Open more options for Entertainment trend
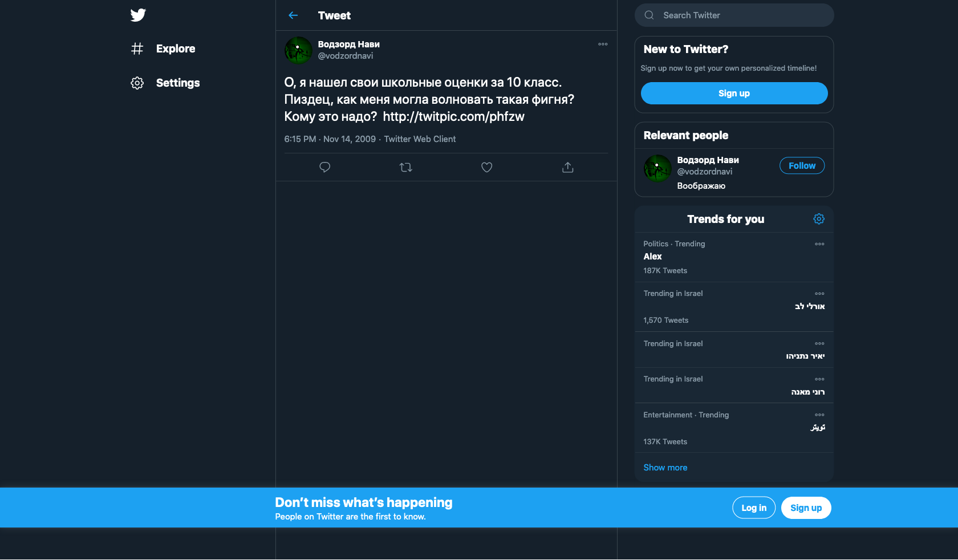958x560 pixels. [x=819, y=415]
